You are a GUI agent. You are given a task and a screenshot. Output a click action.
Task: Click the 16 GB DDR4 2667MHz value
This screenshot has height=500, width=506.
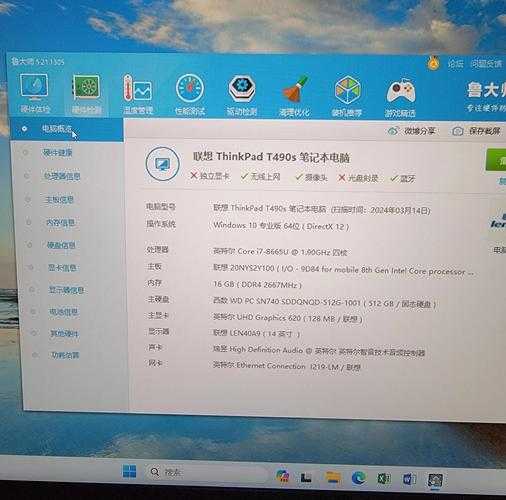[x=257, y=285]
